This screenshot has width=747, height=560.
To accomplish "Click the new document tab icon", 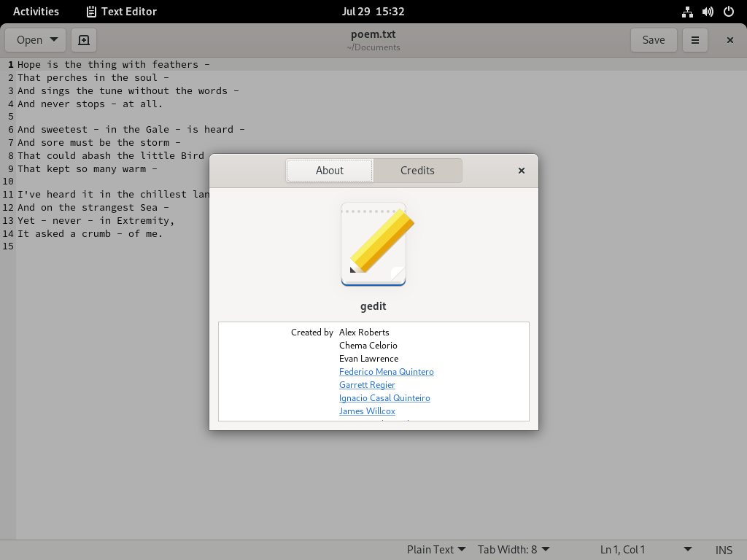I will pyautogui.click(x=84, y=40).
